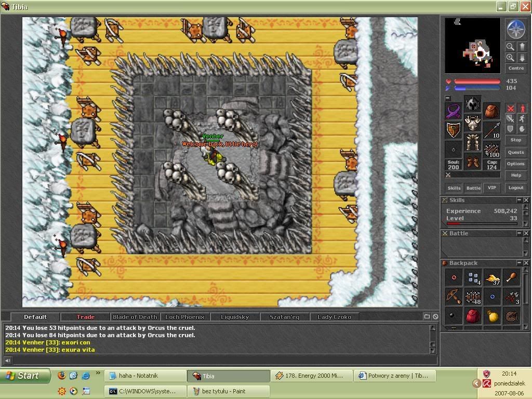Click the empty ring slot
The height and width of the screenshot is (399, 532).
click(453, 149)
